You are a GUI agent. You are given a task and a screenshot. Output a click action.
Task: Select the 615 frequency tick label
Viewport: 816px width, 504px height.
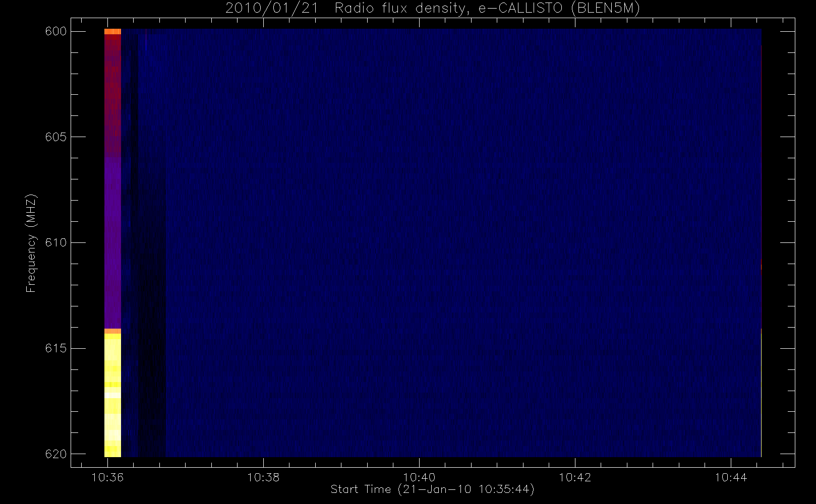click(x=56, y=348)
